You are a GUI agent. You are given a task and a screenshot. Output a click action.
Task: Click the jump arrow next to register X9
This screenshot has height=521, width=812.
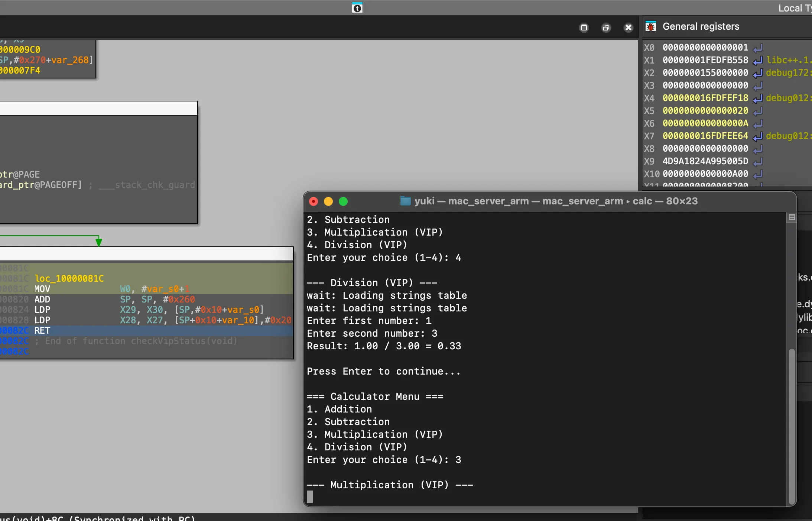coord(758,162)
